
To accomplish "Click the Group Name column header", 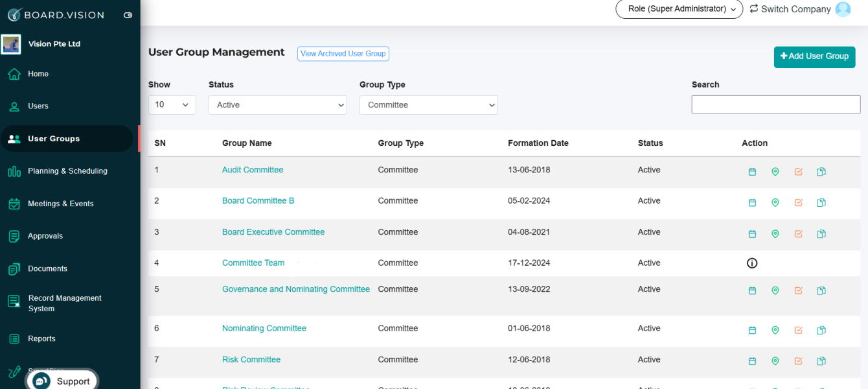I will pyautogui.click(x=247, y=143).
